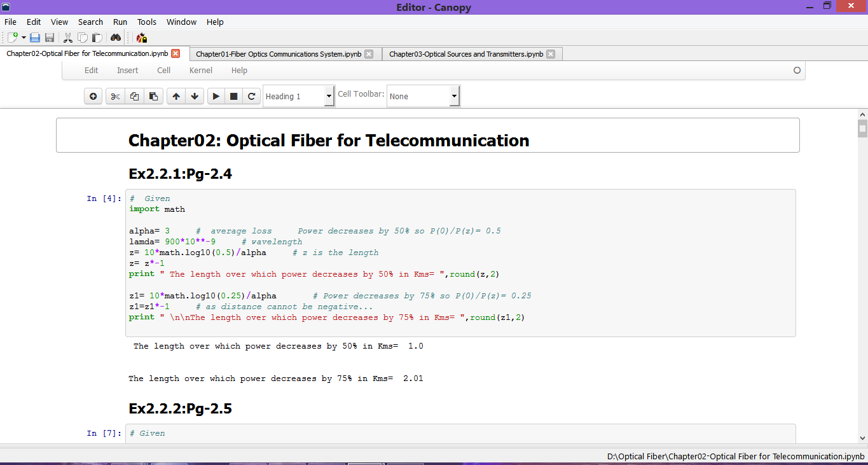
Task: Cut the selected notebook cell with scissors
Action: (115, 97)
